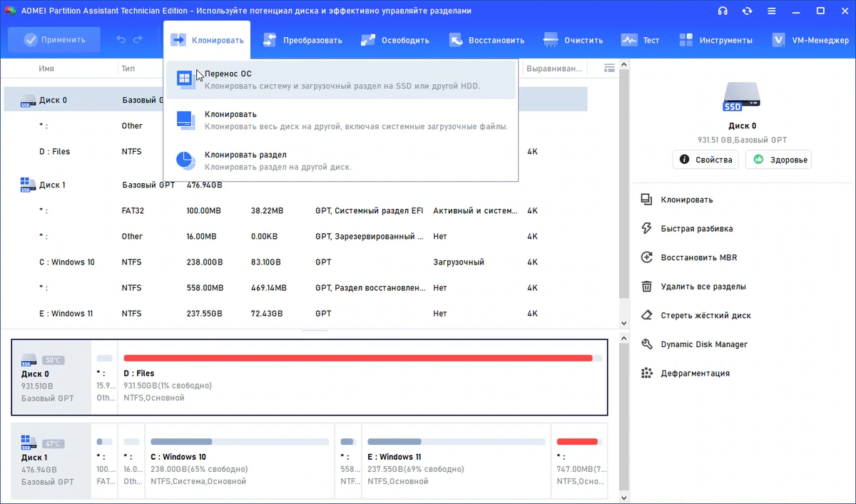
Task: Open Dynamic Disk Manager
Action: tap(704, 344)
